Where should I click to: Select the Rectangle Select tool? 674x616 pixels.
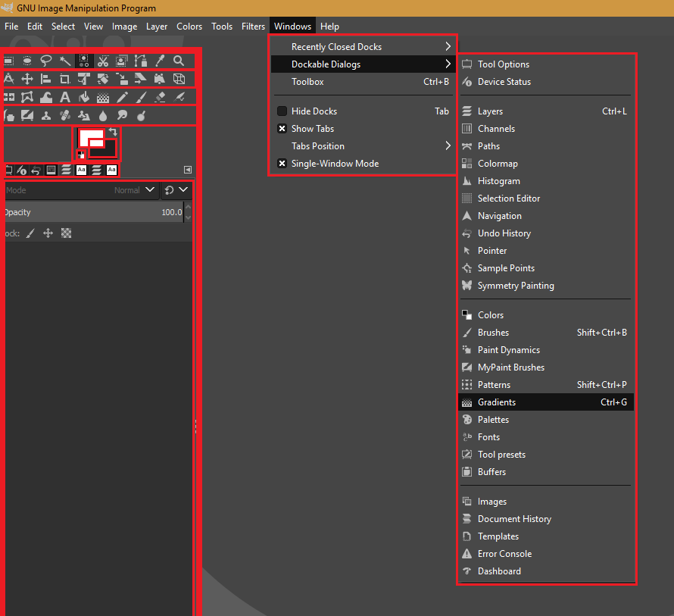coord(8,60)
